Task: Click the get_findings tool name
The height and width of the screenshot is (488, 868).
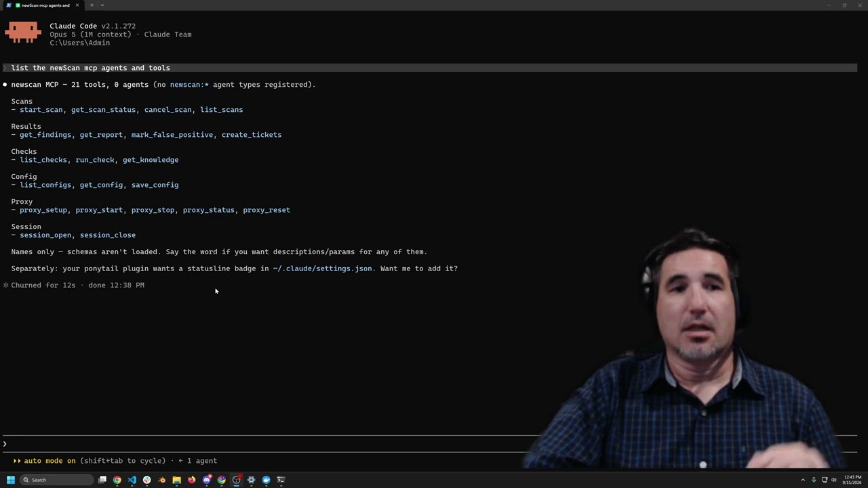Action: (x=45, y=135)
